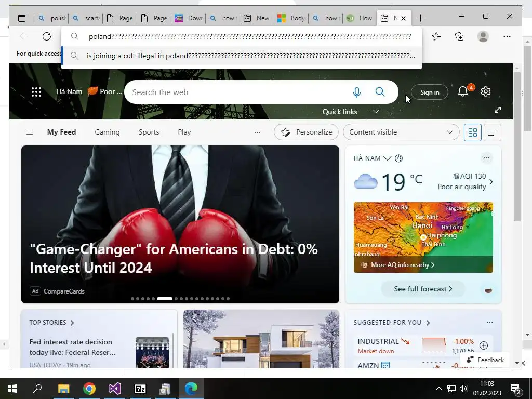Click the modern house article image
Image resolution: width=532 pixels, height=399 pixels.
coord(261,339)
